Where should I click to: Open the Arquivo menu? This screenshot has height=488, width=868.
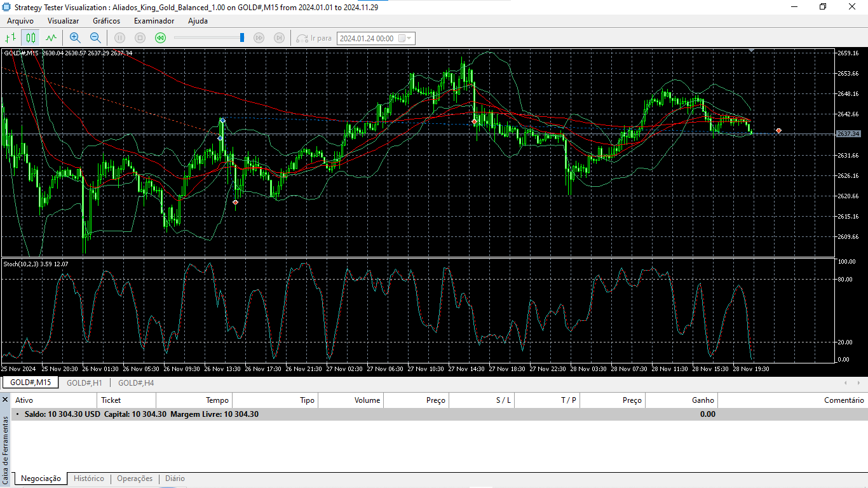pyautogui.click(x=20, y=21)
